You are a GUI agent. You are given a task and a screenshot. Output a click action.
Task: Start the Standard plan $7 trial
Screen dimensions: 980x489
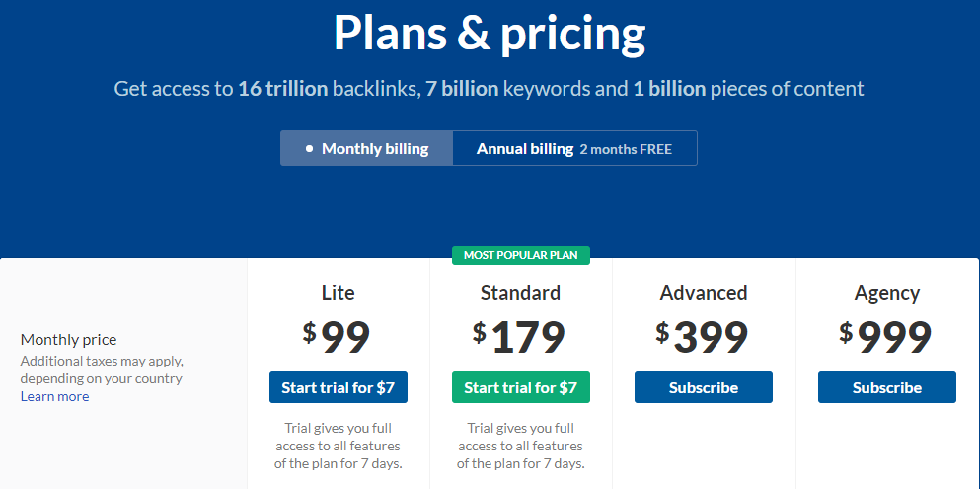[521, 387]
